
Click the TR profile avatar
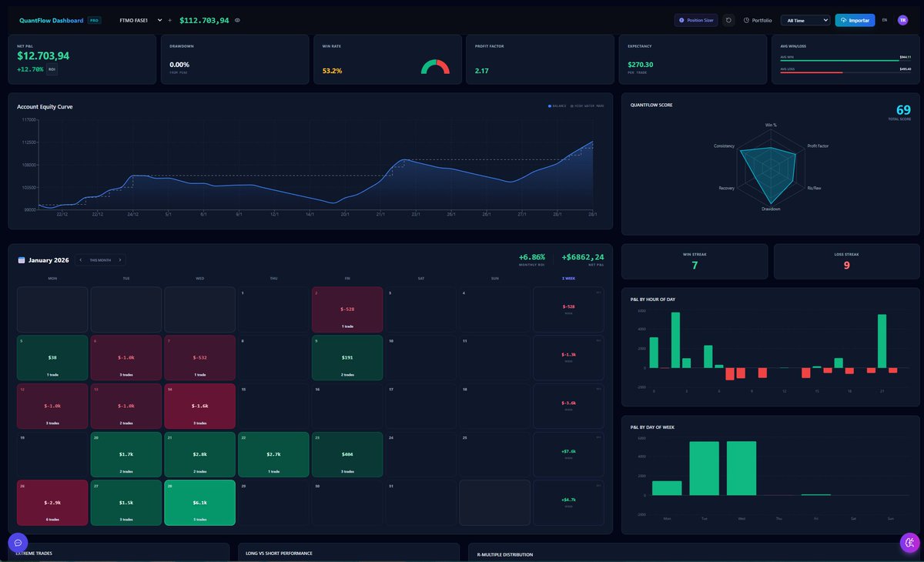pyautogui.click(x=902, y=20)
